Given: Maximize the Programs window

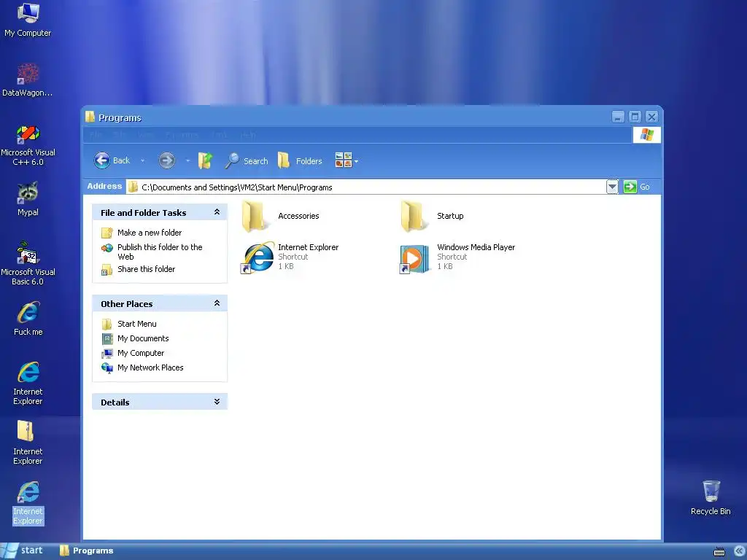Looking at the screenshot, I should tap(635, 117).
